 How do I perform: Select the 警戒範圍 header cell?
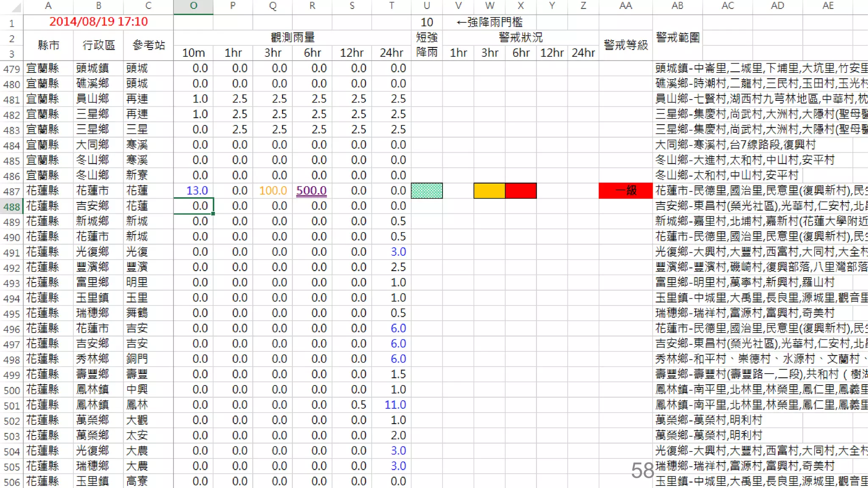[677, 38]
